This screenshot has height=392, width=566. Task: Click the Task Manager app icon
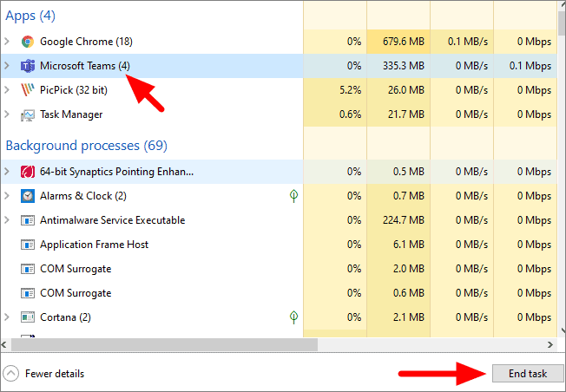coord(28,114)
